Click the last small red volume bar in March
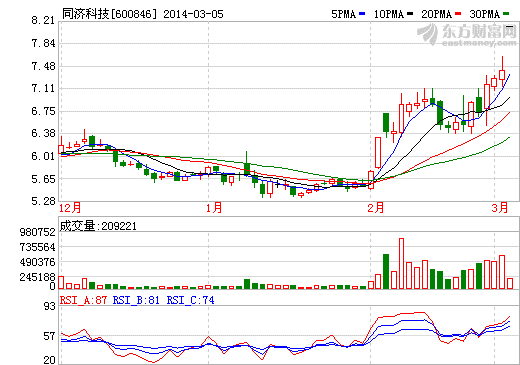This screenshot has height=365, width=520. [x=510, y=283]
